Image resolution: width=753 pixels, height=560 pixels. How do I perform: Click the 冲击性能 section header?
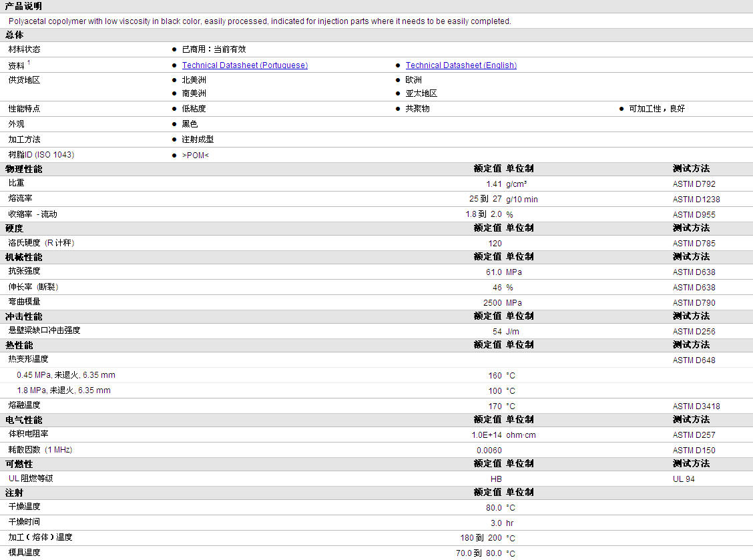click(x=23, y=317)
